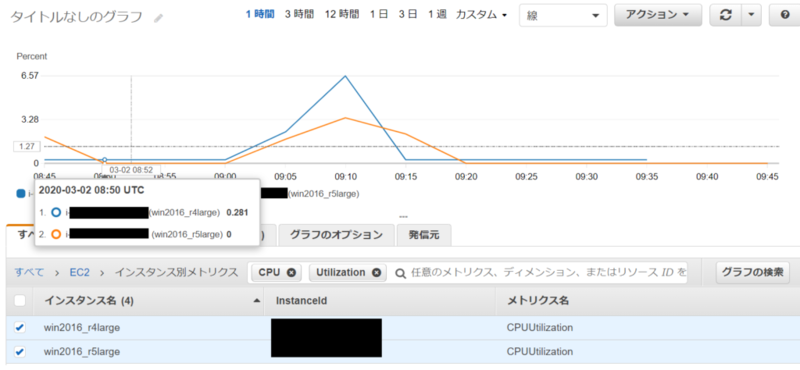Select the 12 時間 time range
800x370 pixels.
(x=342, y=15)
